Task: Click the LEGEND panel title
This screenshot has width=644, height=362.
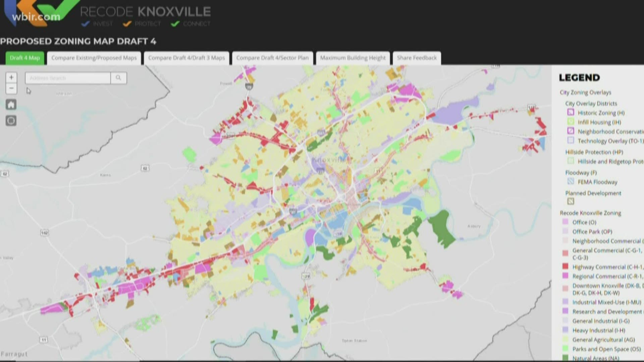Action: [579, 78]
